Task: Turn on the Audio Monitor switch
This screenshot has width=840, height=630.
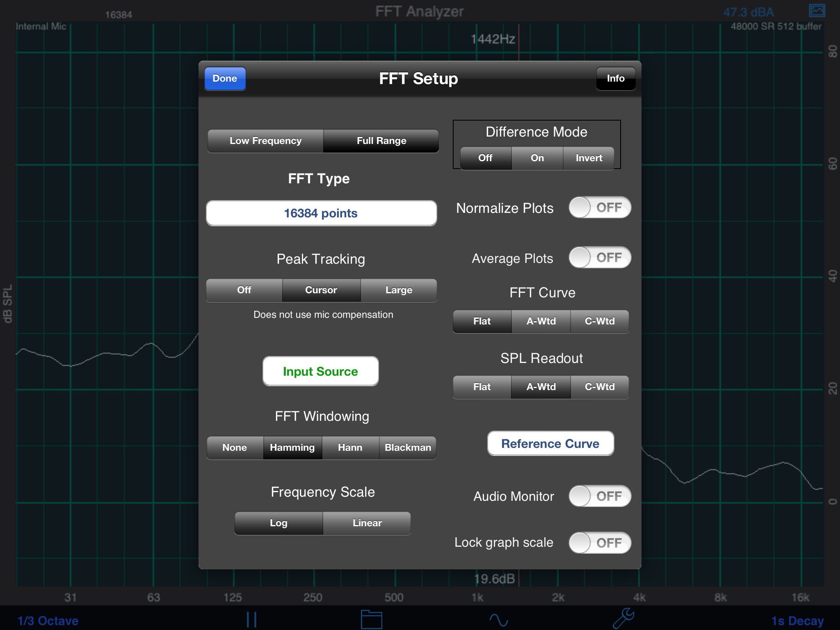Action: (x=599, y=496)
